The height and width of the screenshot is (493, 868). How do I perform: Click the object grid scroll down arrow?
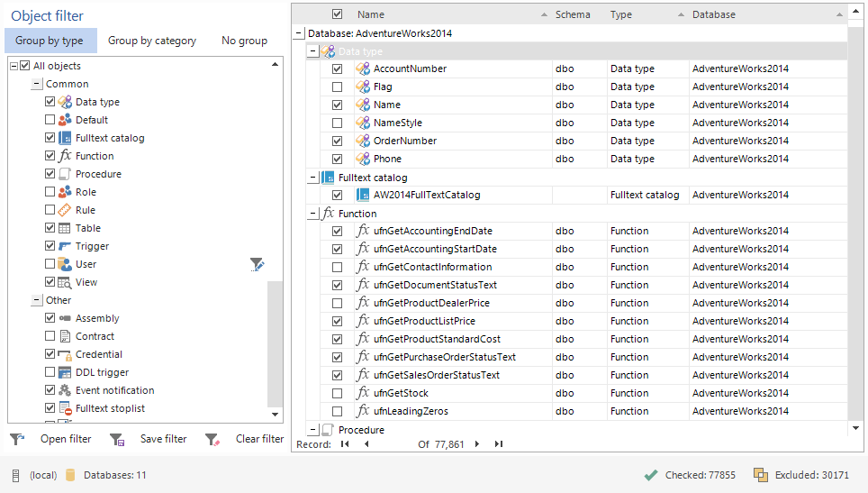[855, 428]
